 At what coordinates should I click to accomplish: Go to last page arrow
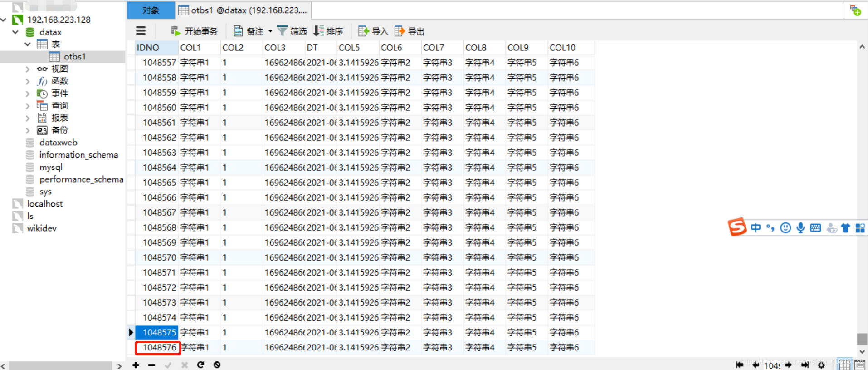tap(805, 365)
